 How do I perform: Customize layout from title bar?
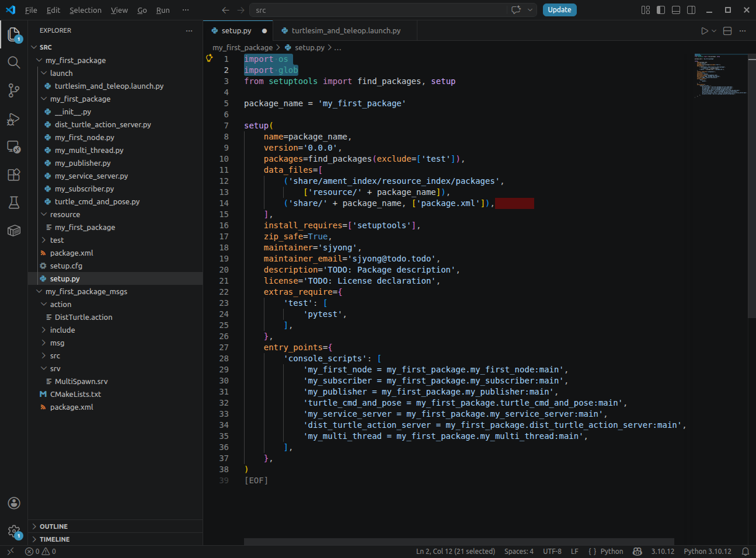(x=646, y=10)
